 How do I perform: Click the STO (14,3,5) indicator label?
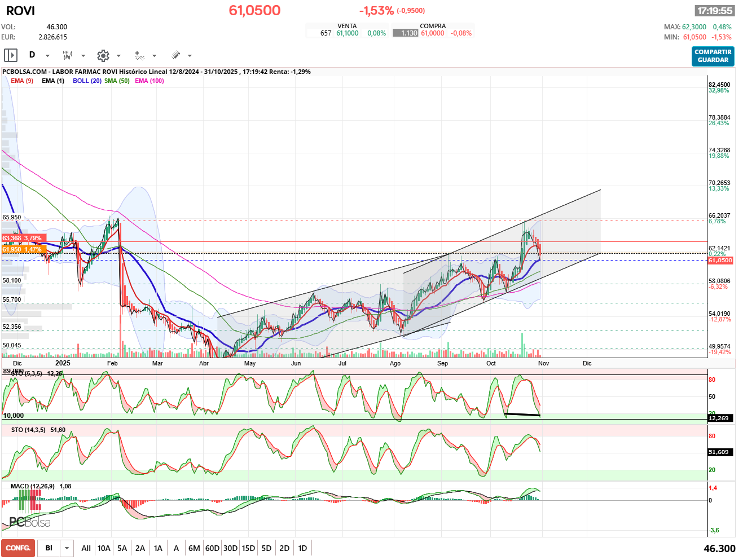30,430
